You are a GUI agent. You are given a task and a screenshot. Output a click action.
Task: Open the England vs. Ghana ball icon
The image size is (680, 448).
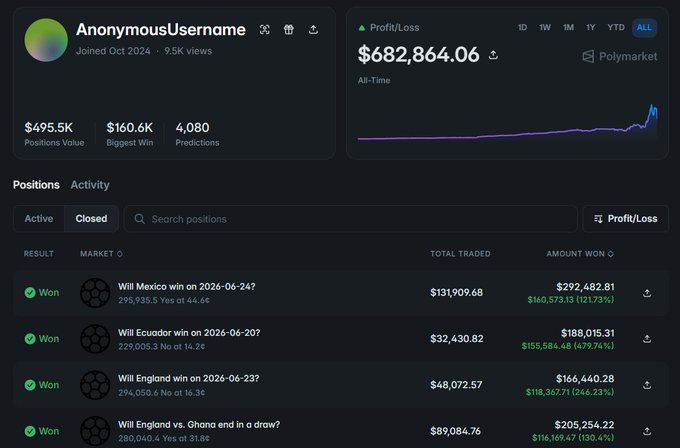95,431
